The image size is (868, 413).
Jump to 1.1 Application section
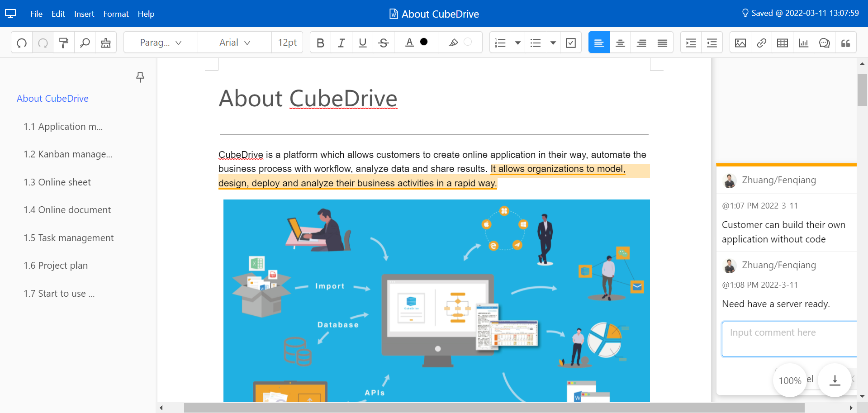(63, 127)
